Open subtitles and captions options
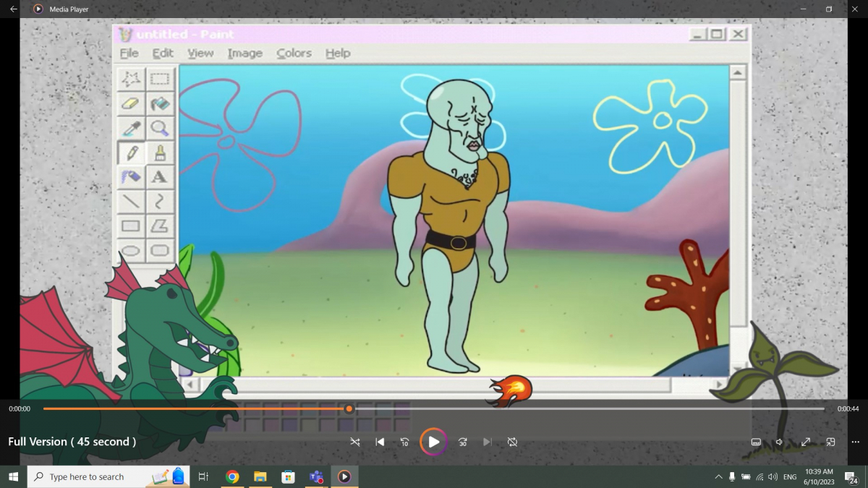The width and height of the screenshot is (868, 488). [x=756, y=442]
